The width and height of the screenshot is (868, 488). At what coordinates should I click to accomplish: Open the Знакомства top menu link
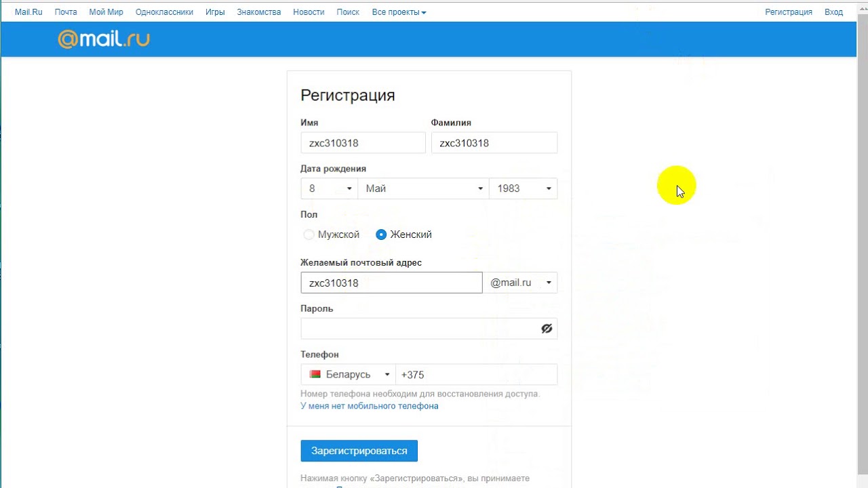click(259, 12)
